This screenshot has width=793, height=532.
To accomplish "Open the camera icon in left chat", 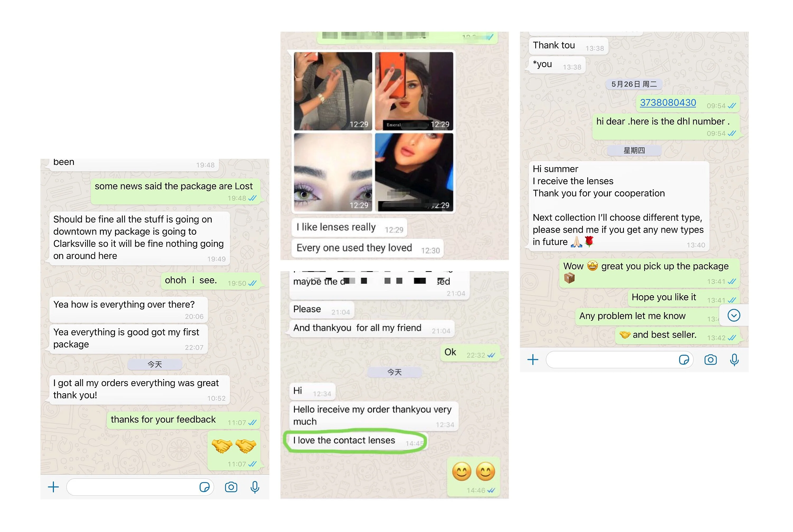I will pos(231,487).
